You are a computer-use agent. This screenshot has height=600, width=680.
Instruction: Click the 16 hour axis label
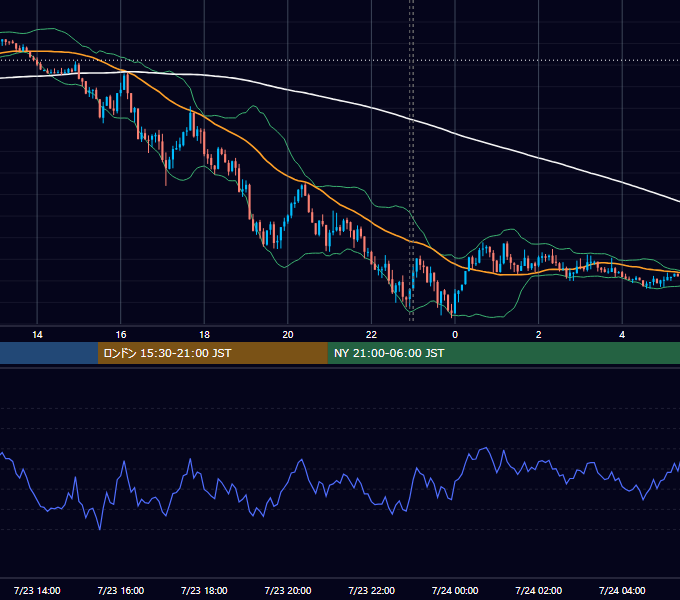121,335
